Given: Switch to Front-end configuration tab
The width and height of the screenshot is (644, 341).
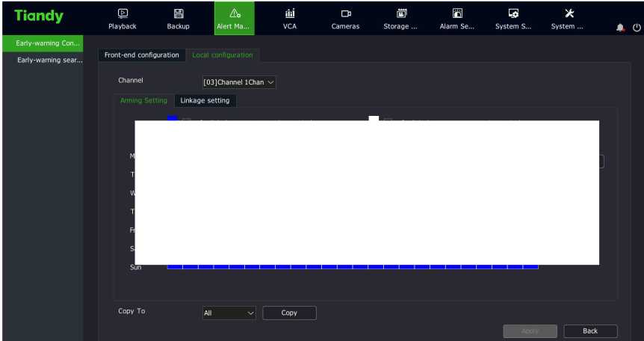Looking at the screenshot, I should point(142,55).
